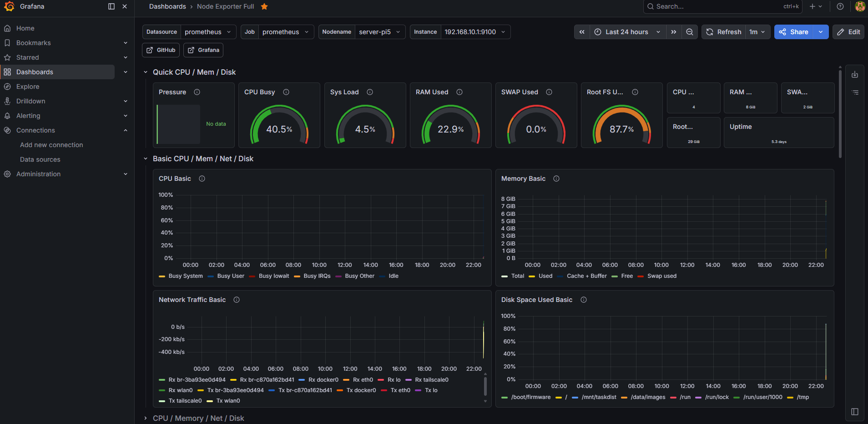Open the 1m auto-refresh interval dropdown
Screen dimensions: 868x424
point(757,32)
